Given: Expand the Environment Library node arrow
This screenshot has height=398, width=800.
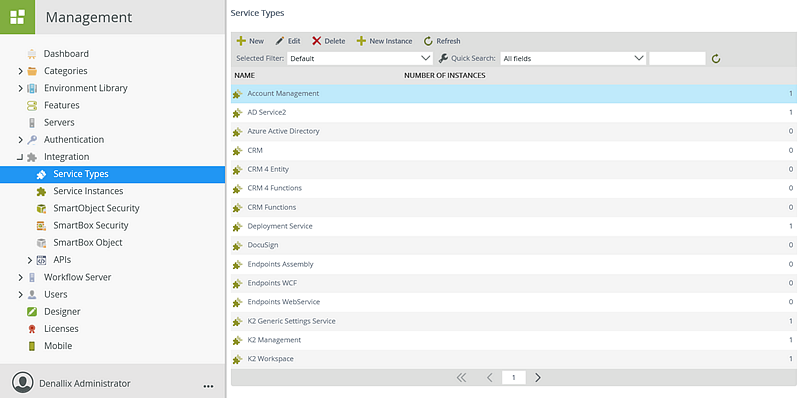Looking at the screenshot, I should [20, 88].
